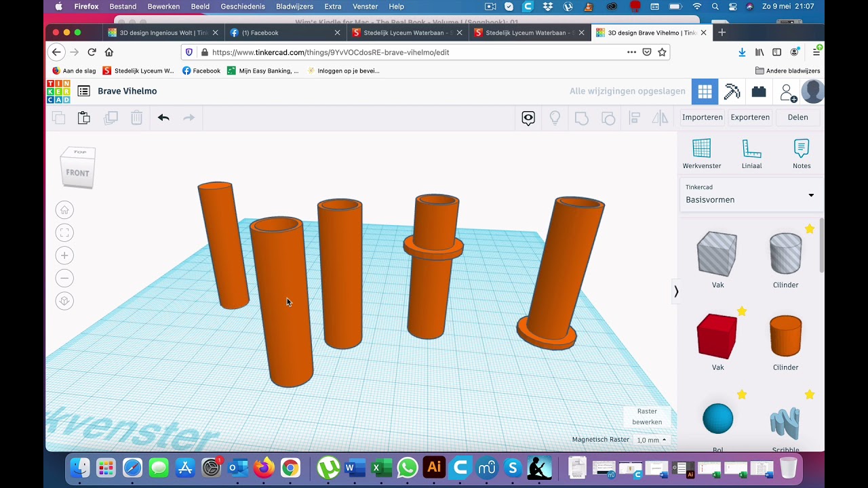Open the Bewerken menu
This screenshot has width=868, height=488.
(163, 6)
